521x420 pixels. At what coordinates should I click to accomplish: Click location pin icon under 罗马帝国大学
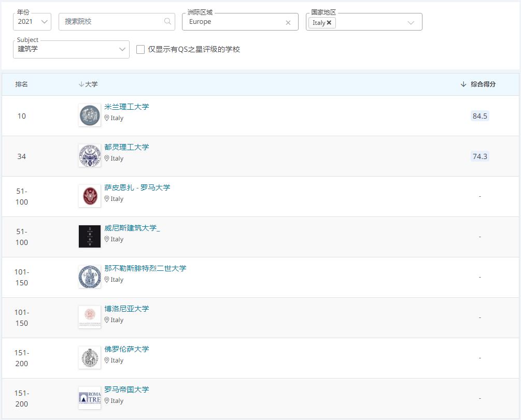tap(107, 401)
